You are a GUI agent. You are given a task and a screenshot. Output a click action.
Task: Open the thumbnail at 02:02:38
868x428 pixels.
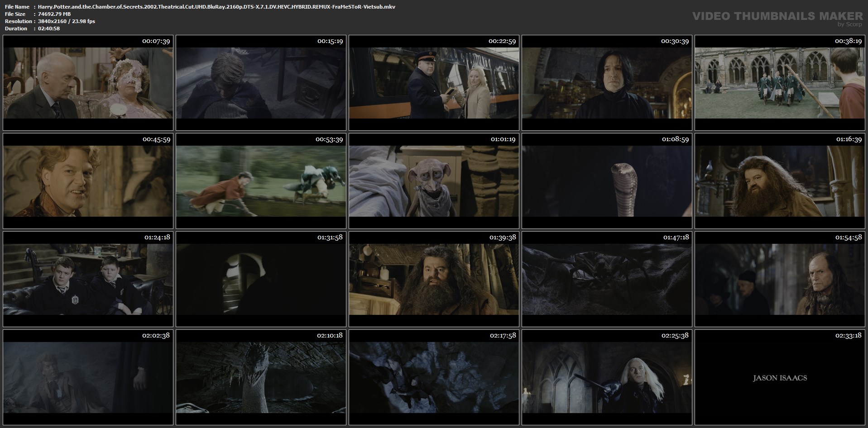coord(88,377)
